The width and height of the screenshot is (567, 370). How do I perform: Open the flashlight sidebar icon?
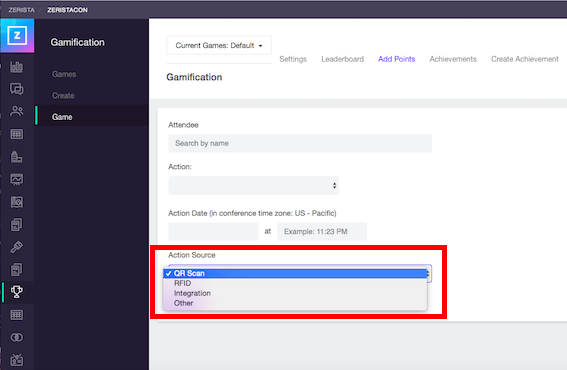coord(17,247)
